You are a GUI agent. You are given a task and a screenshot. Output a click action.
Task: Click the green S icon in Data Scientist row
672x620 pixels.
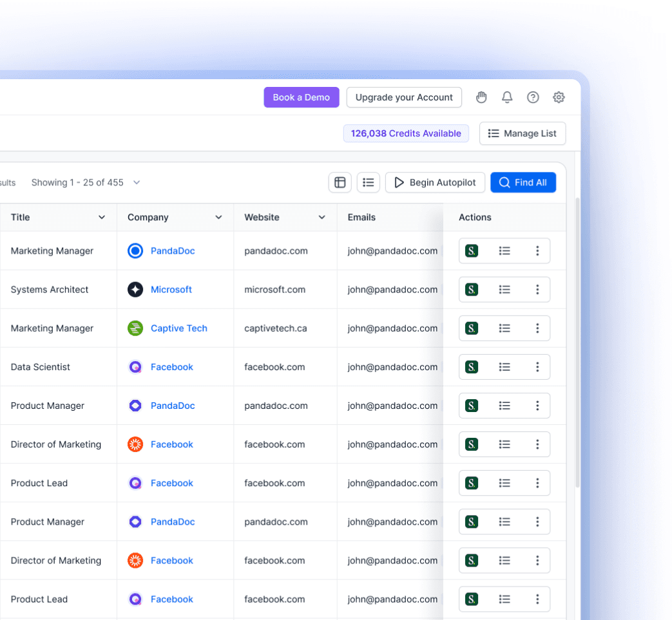472,367
